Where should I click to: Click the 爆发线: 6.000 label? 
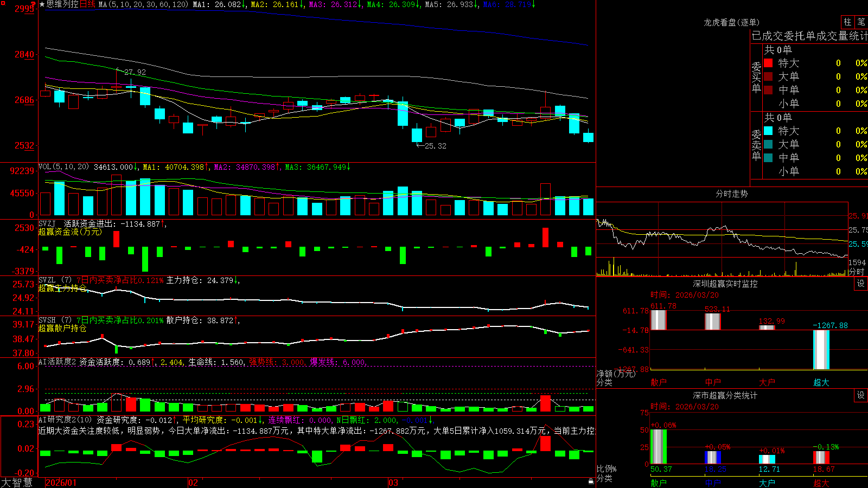tap(338, 362)
